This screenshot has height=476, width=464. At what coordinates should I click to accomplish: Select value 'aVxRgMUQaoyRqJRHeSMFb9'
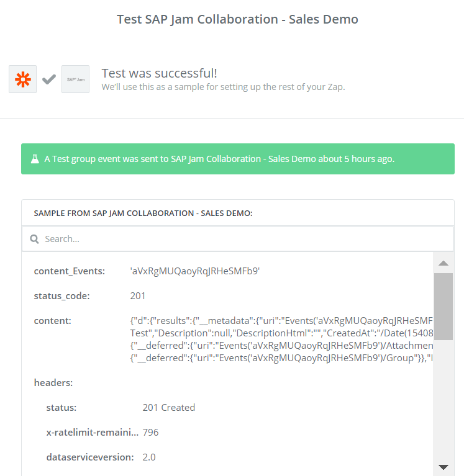tap(195, 271)
